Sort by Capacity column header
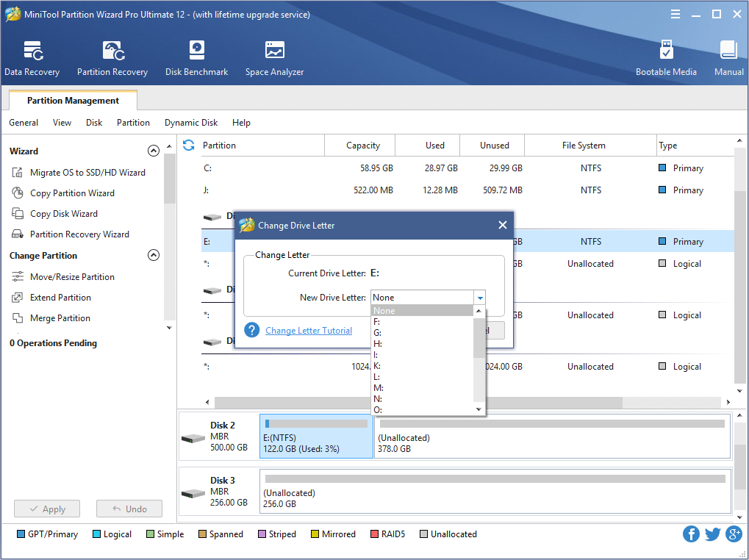The height and width of the screenshot is (560, 749). (x=360, y=145)
